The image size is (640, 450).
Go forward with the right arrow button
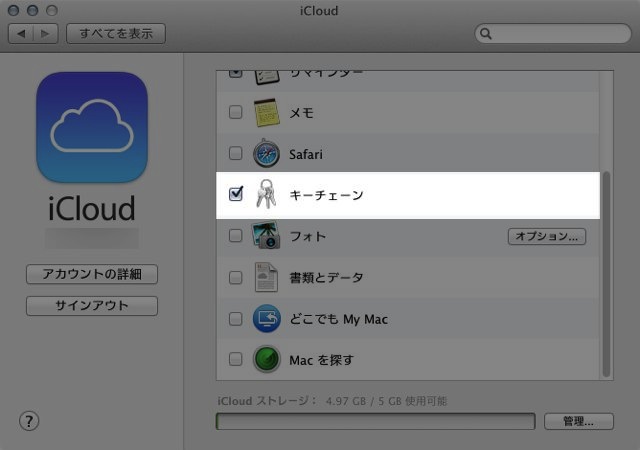coord(45,33)
